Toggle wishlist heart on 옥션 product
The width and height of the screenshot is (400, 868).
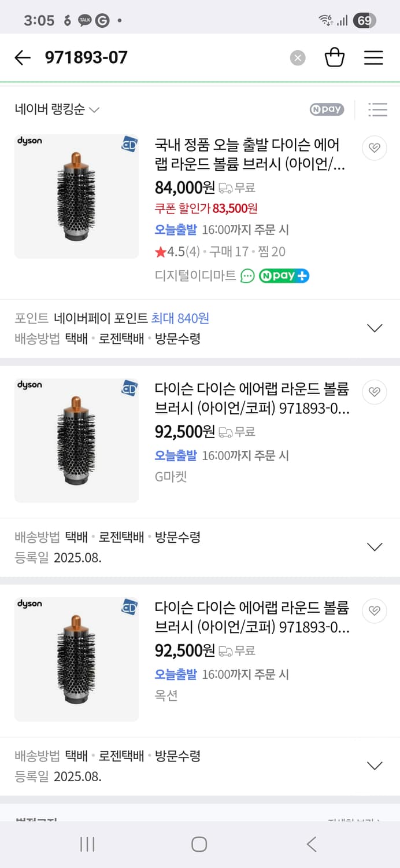pyautogui.click(x=374, y=610)
